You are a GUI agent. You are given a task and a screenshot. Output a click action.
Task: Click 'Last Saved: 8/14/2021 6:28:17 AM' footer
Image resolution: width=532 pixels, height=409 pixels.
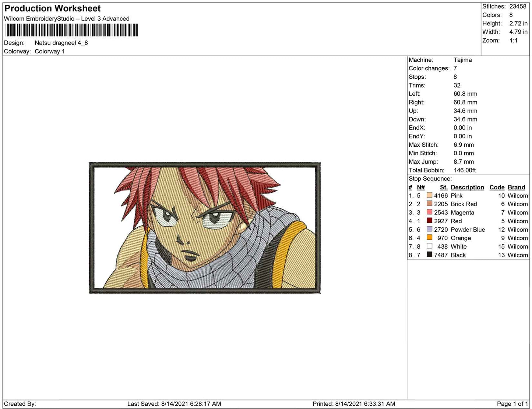point(174,403)
